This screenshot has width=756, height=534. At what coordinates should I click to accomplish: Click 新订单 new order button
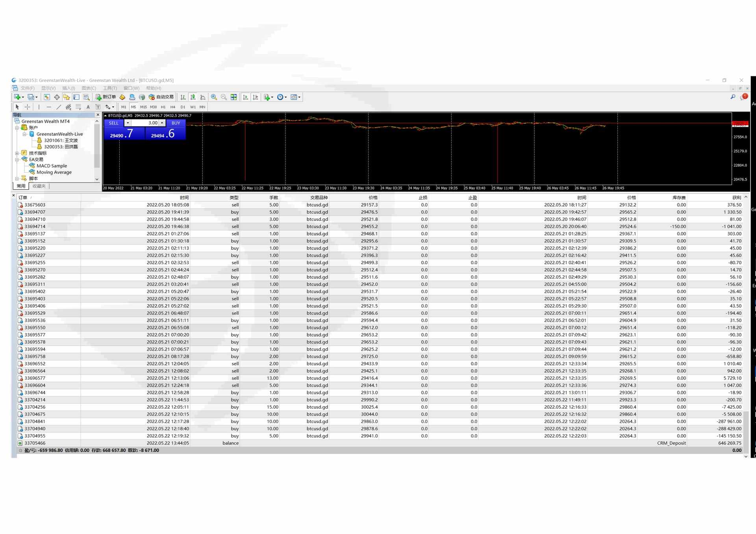coord(106,97)
